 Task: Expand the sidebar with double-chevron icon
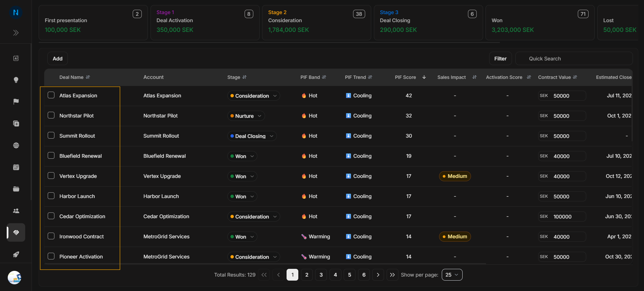16,33
